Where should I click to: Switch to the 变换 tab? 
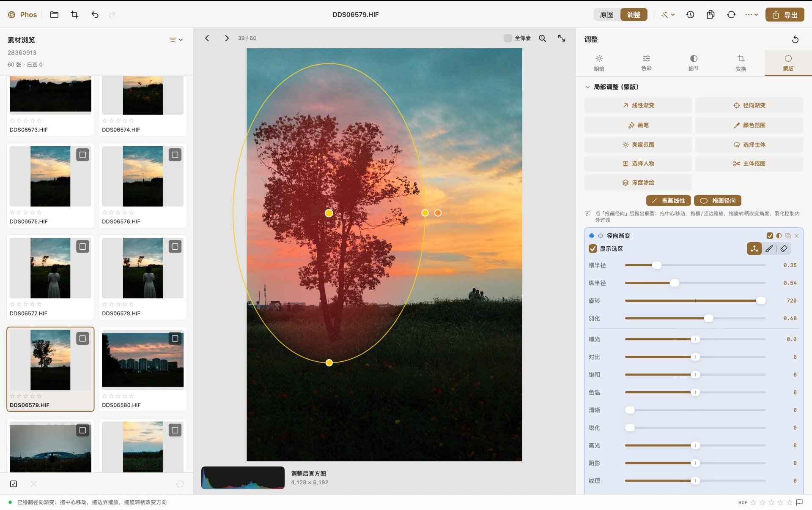point(741,63)
